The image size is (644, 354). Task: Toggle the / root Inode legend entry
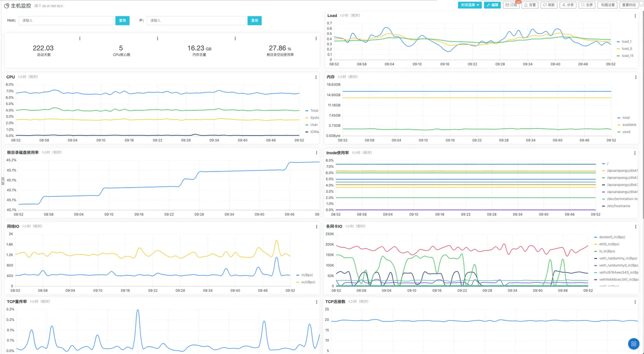click(605, 163)
